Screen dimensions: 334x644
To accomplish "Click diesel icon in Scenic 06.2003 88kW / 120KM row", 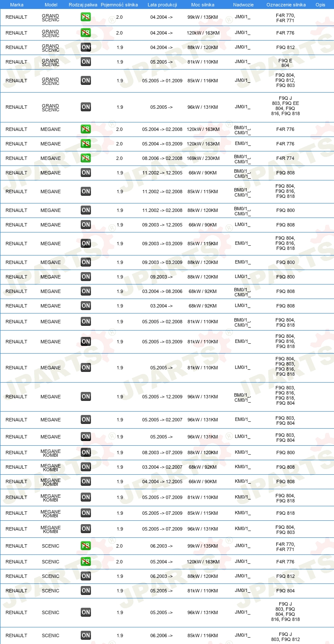I will (x=86, y=576).
